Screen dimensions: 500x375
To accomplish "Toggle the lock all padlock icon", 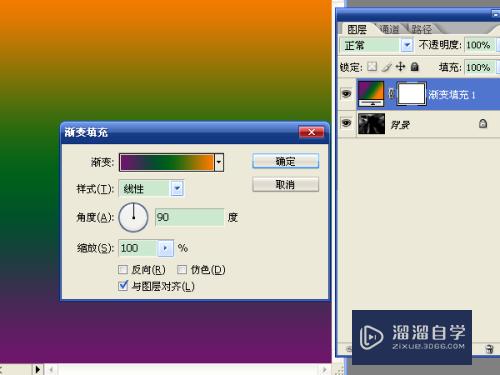I will 415,67.
